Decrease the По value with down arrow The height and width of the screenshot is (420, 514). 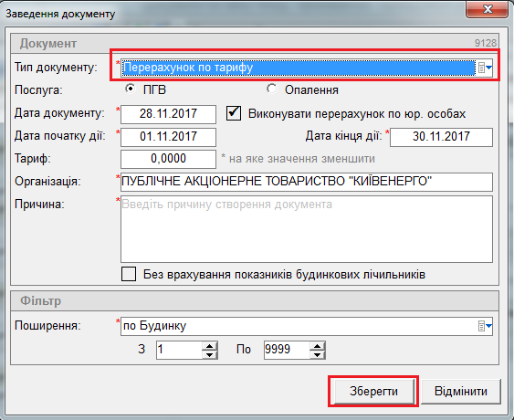[317, 354]
